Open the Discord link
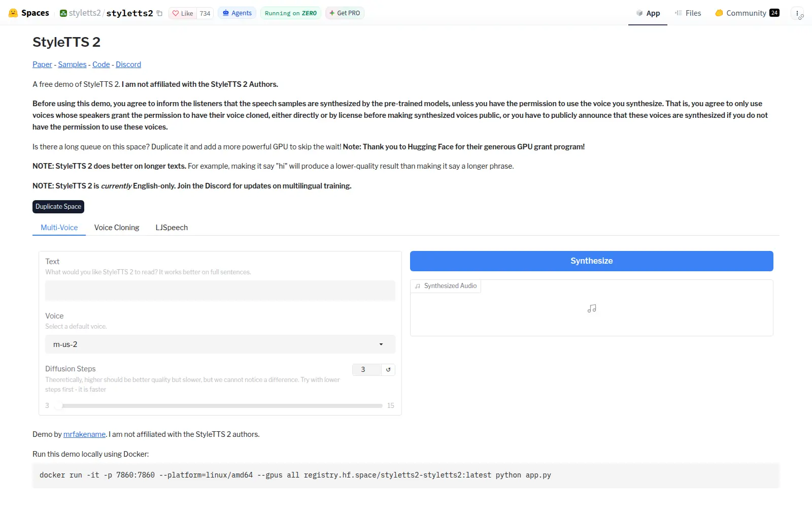This screenshot has width=812, height=508. pos(128,65)
